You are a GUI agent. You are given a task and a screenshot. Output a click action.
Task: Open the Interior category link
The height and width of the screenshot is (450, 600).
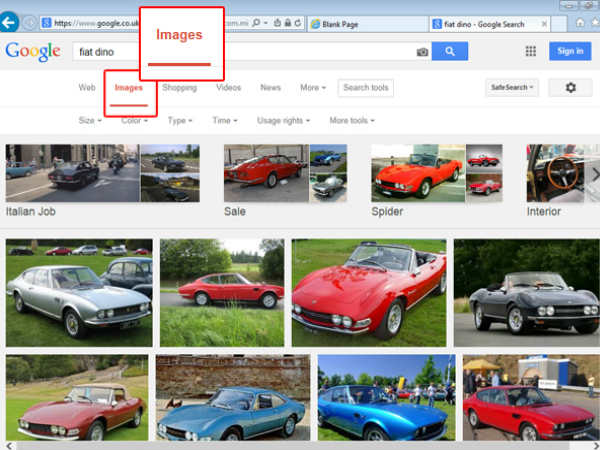pyautogui.click(x=543, y=212)
